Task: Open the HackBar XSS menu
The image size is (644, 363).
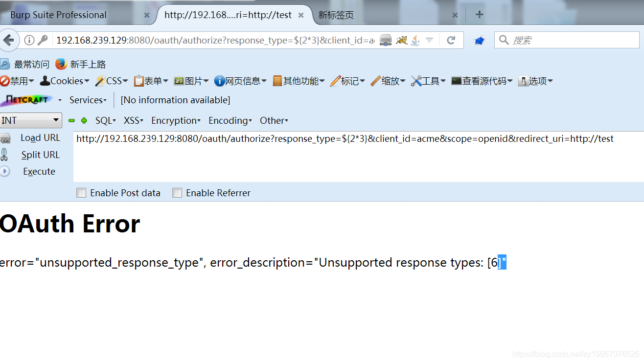Action: coord(133,120)
